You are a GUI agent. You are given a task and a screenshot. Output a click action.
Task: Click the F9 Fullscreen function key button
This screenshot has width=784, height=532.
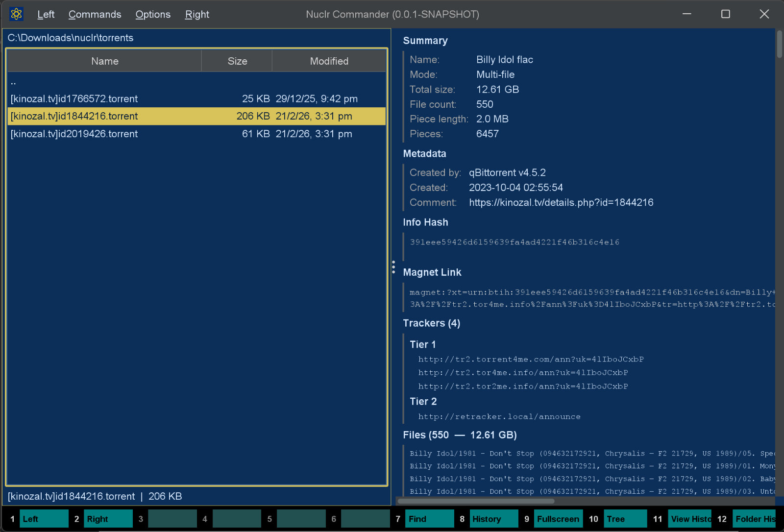[558, 519]
